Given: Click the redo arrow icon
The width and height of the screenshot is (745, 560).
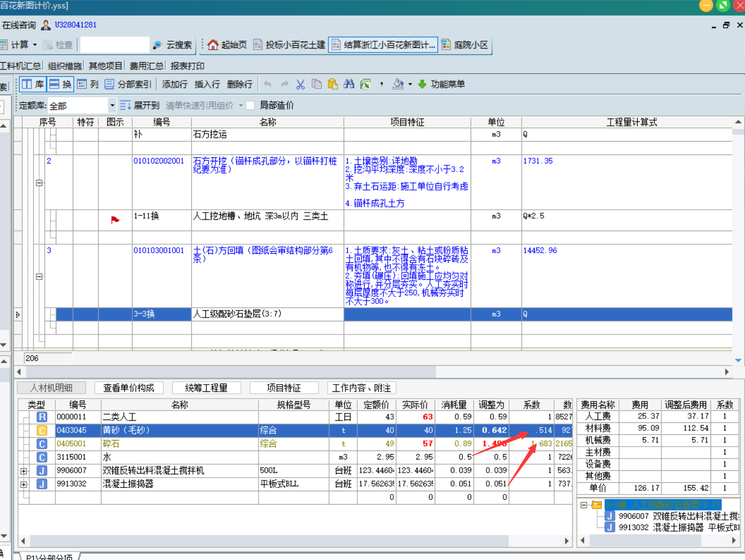Looking at the screenshot, I should pos(284,84).
